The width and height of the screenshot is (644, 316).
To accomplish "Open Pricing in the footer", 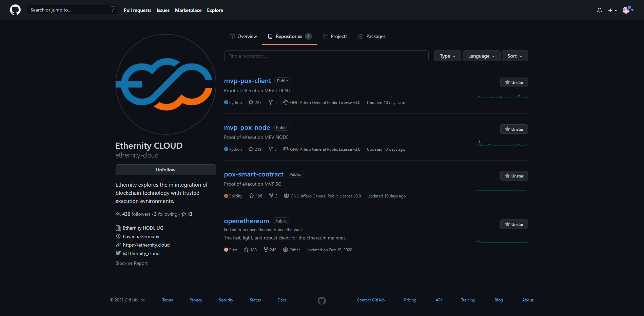I will (x=410, y=300).
